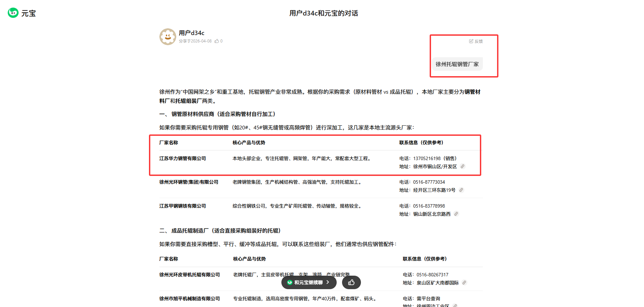Image resolution: width=644 pixels, height=307 pixels.
Task: Open the 反馈 feedback link
Action: (x=476, y=41)
